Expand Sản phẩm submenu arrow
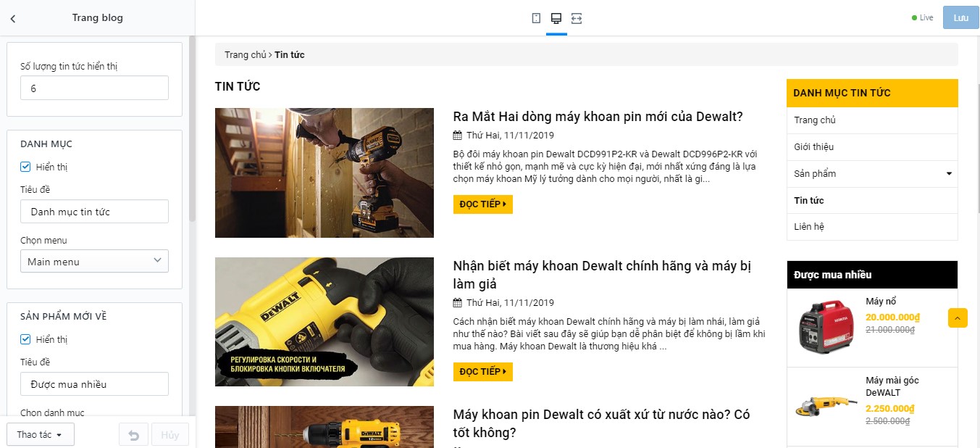980x448 pixels. tap(949, 174)
